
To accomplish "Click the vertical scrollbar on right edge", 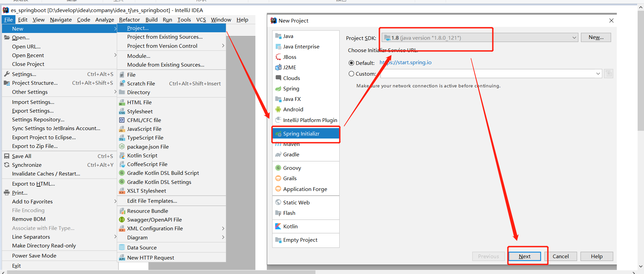I will [x=640, y=71].
